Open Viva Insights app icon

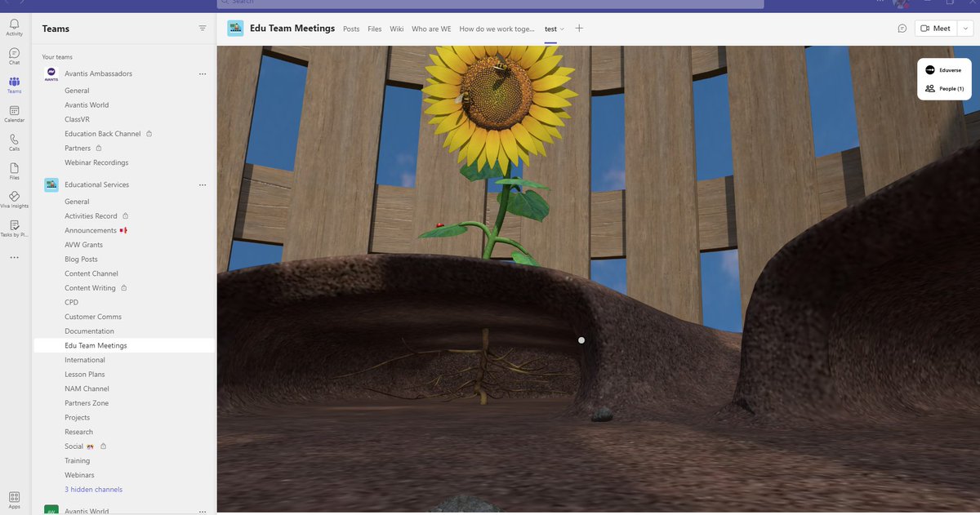click(x=14, y=199)
